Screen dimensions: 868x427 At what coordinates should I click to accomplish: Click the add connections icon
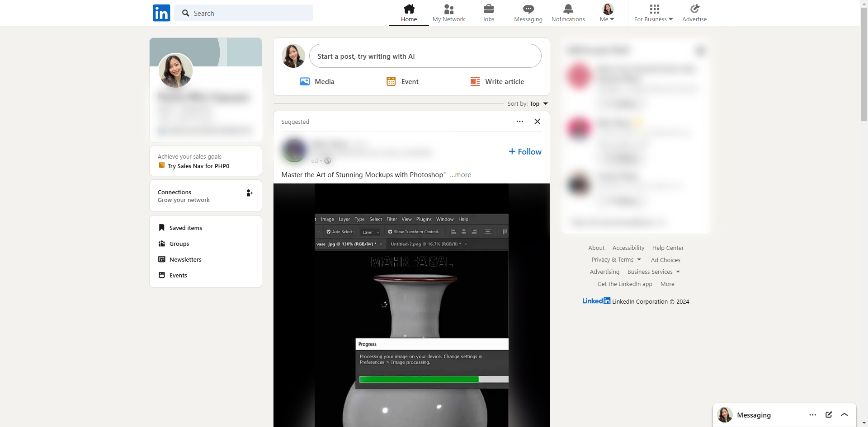pos(249,193)
